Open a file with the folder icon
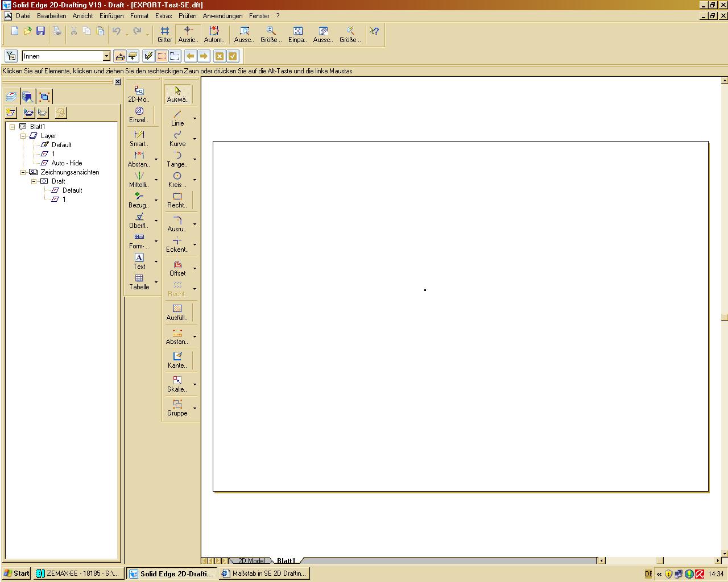Viewport: 728px width, 582px height. pyautogui.click(x=27, y=31)
